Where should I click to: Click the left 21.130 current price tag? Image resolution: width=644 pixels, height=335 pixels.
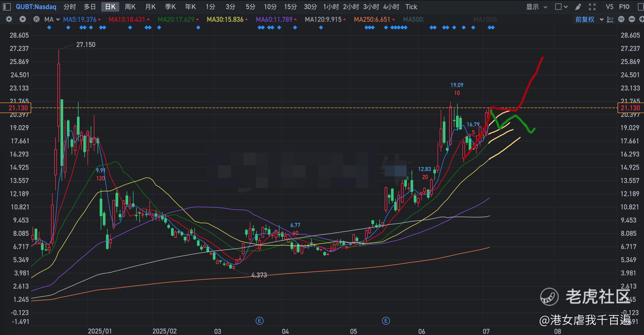(16, 108)
